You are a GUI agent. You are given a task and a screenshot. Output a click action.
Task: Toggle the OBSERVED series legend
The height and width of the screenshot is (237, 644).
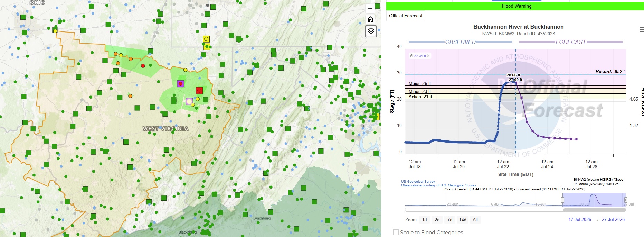(x=460, y=42)
